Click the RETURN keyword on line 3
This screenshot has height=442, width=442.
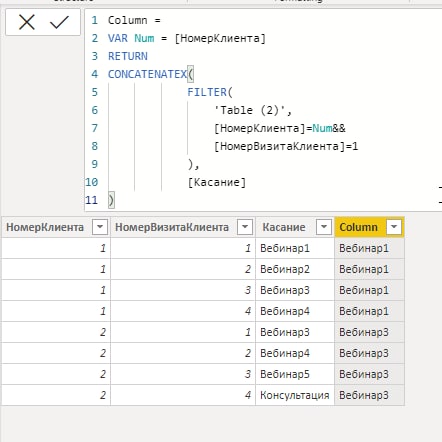coord(128,56)
